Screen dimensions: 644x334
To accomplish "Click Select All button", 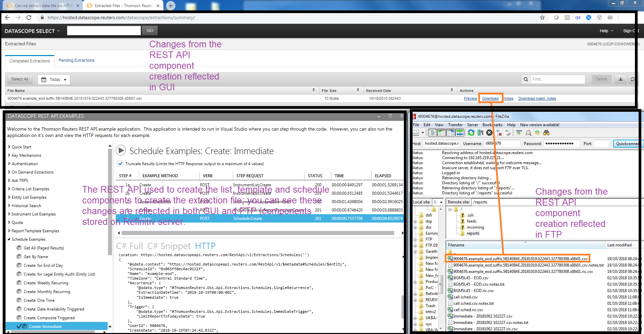I will (x=20, y=79).
